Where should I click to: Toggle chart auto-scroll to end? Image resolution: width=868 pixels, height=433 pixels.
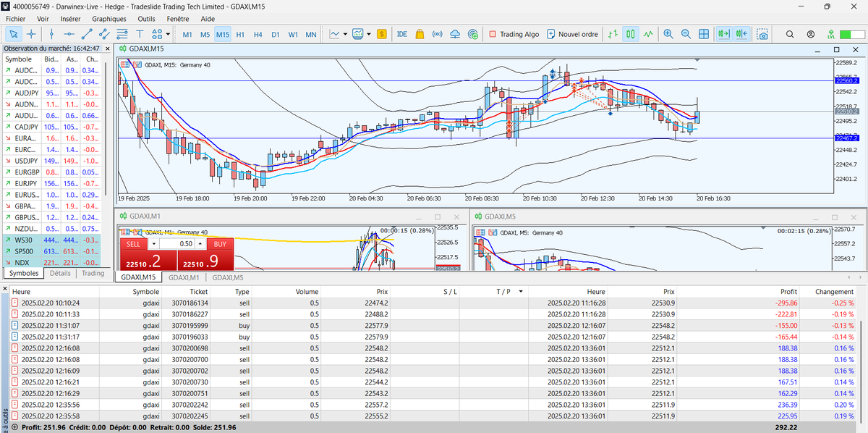[723, 34]
